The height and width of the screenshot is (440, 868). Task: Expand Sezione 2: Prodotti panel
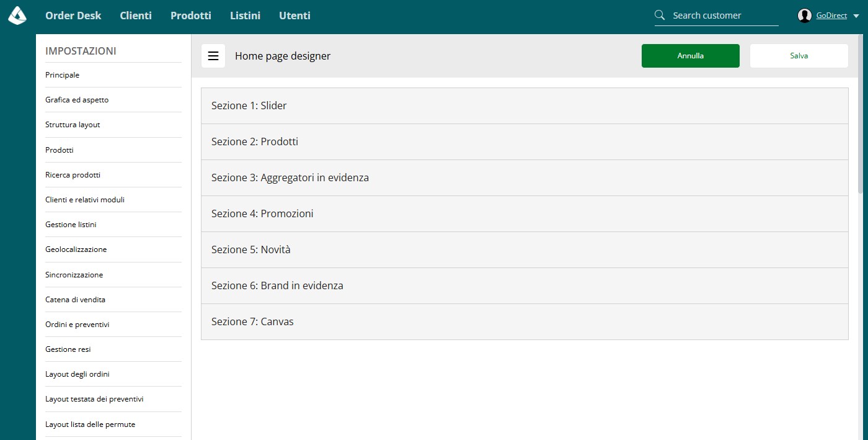[525, 141]
